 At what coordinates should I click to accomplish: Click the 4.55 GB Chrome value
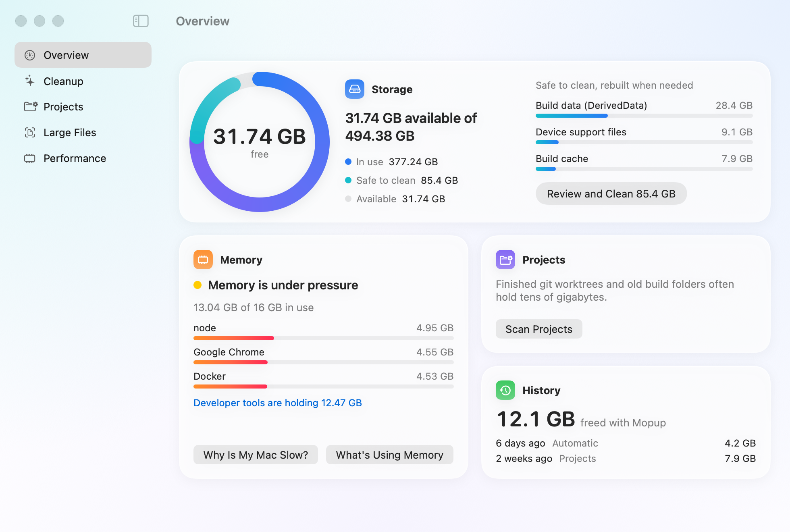pos(435,352)
